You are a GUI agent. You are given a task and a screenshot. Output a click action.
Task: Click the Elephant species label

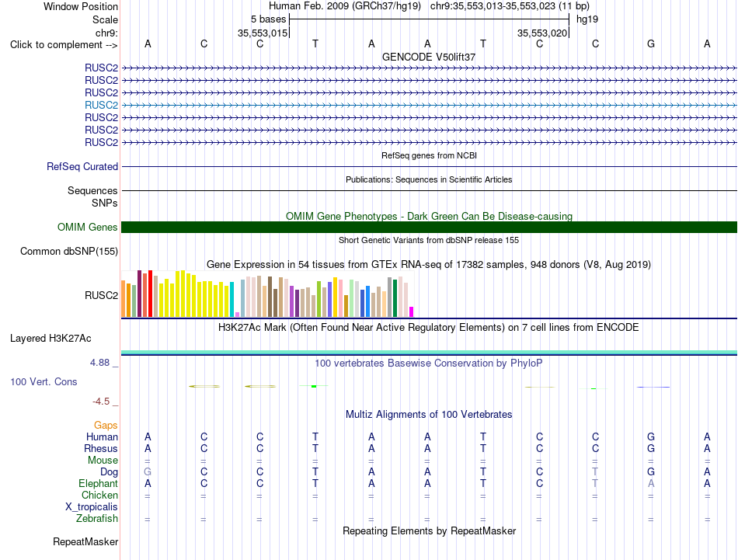coord(98,484)
